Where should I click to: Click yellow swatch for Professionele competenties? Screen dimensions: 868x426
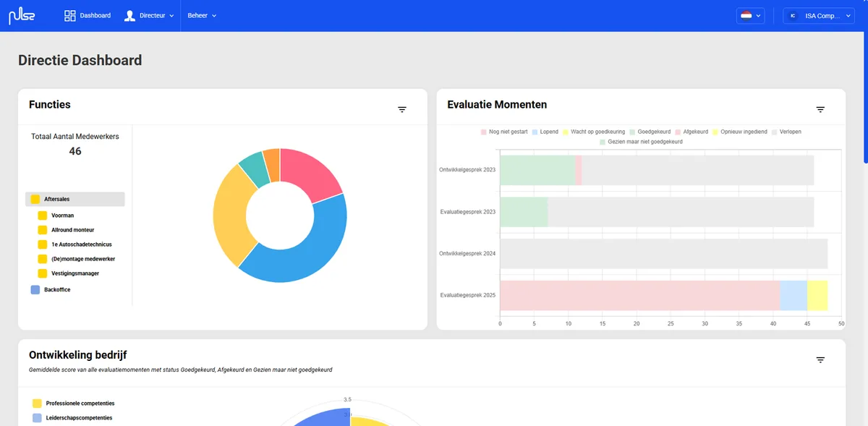(x=37, y=404)
